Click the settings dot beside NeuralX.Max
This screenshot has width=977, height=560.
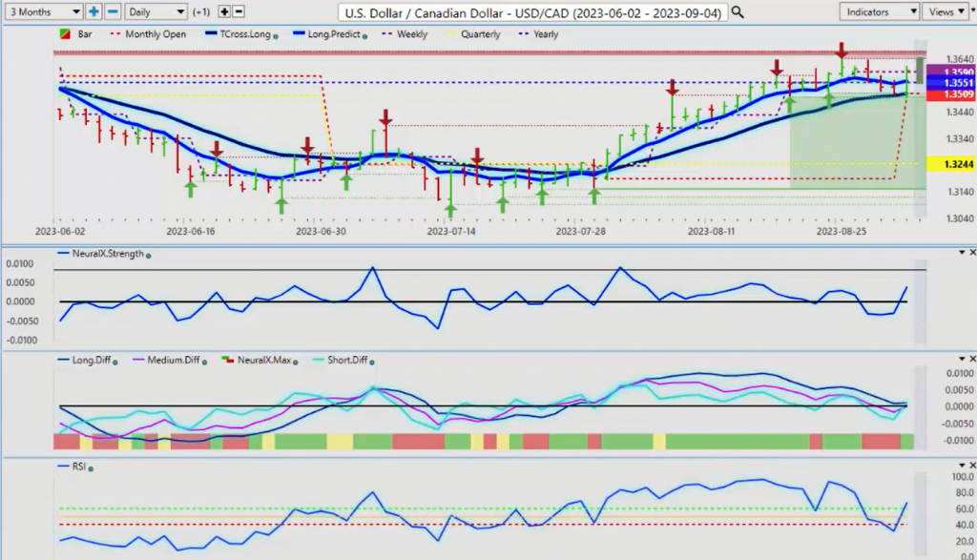pos(296,362)
